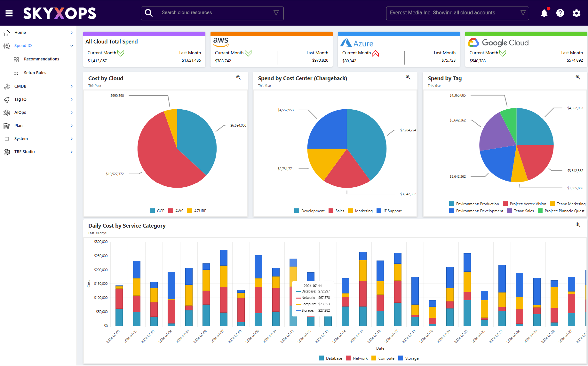This screenshot has height=366, width=588.
Task: Expand the CMDB sidebar section
Action: (71, 86)
